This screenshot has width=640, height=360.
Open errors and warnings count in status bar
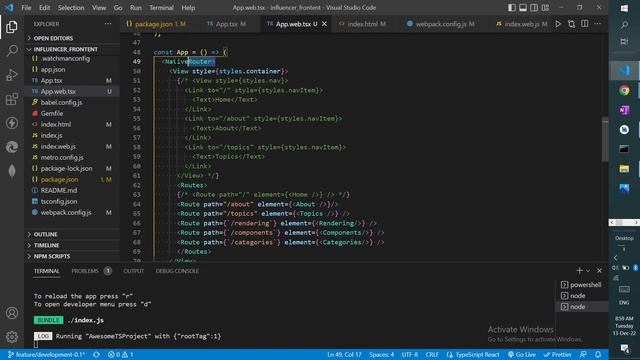120,355
